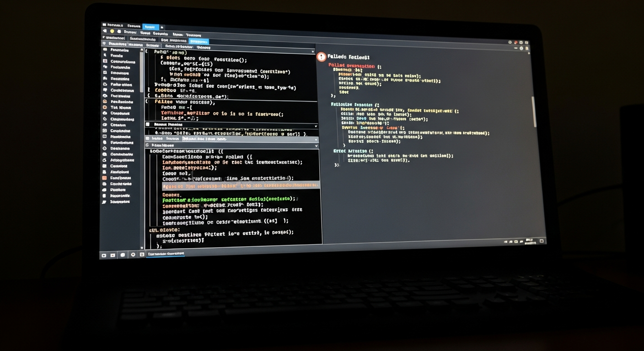Click the vertical scrollbar of the right code pane
644x351 pixels.
click(x=534, y=112)
